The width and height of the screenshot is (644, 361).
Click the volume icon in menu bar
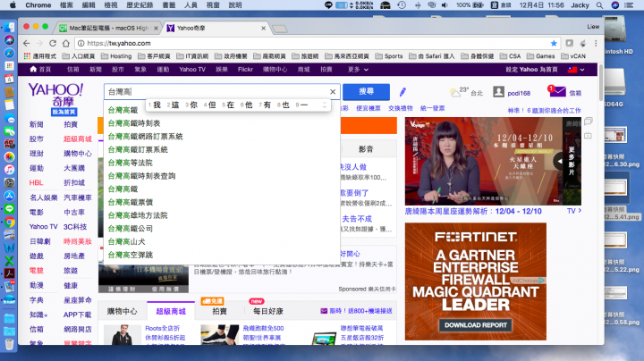[x=445, y=5]
